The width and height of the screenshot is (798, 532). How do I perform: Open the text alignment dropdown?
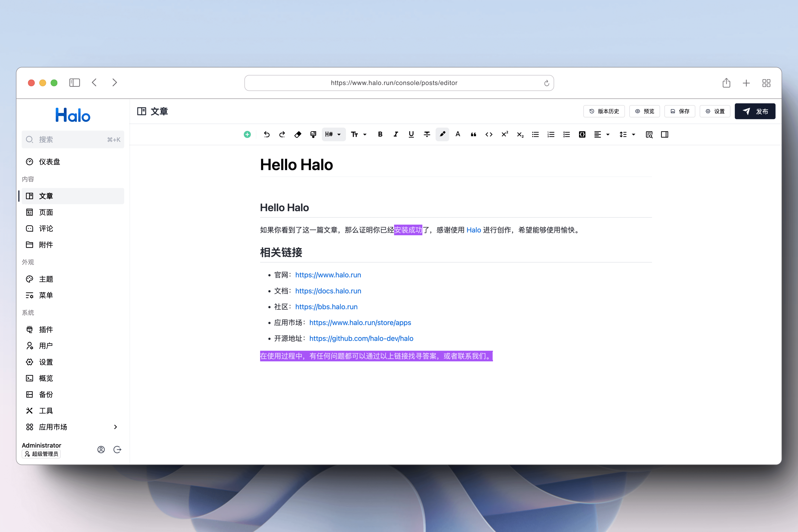pos(602,134)
